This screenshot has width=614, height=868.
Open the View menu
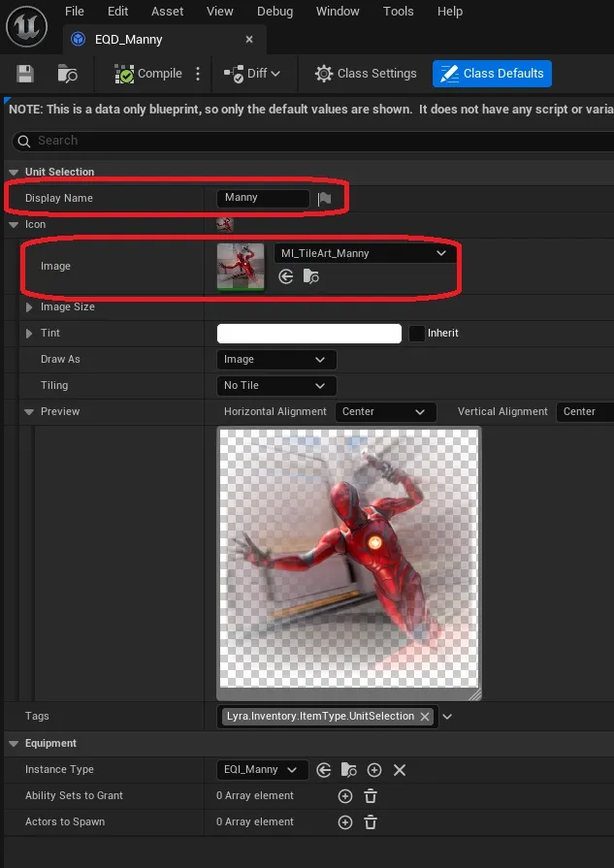pos(220,12)
